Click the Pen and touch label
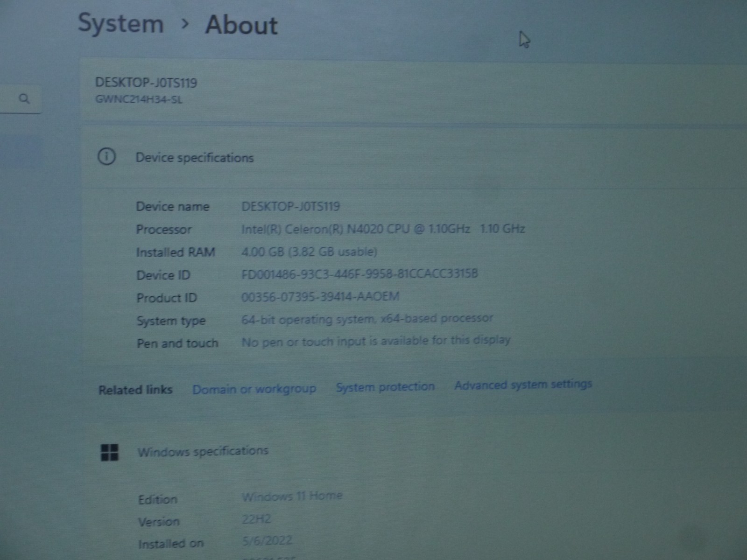The image size is (747, 560). click(177, 343)
